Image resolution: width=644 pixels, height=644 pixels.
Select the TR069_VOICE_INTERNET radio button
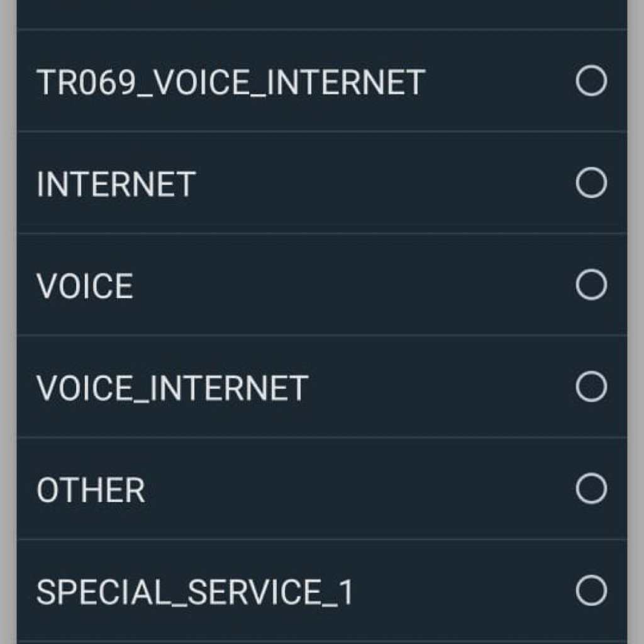click(x=591, y=81)
